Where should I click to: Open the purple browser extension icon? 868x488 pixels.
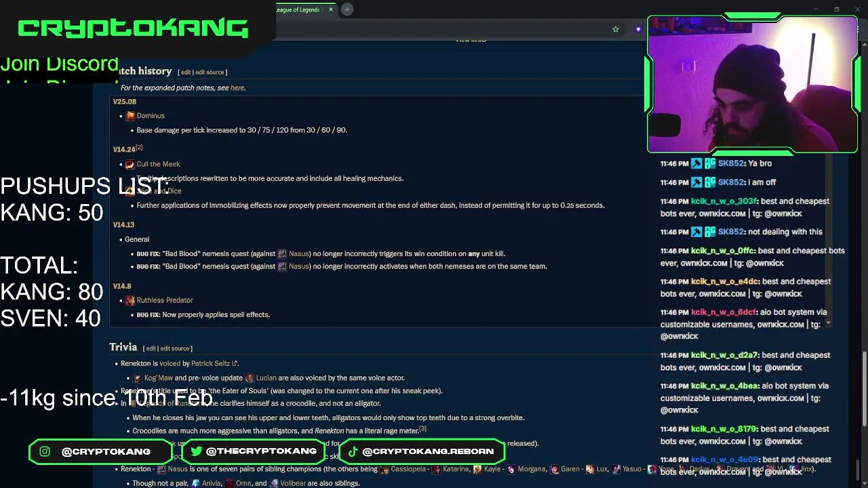637,29
